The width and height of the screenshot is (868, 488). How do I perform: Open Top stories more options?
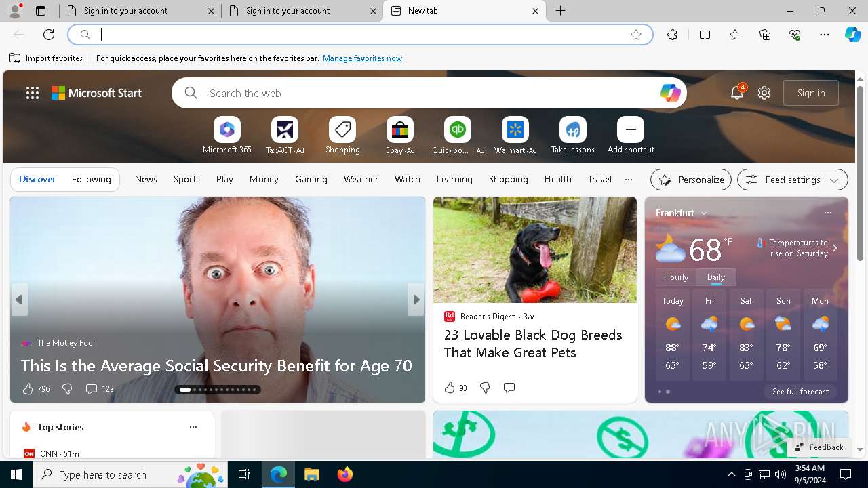click(193, 427)
